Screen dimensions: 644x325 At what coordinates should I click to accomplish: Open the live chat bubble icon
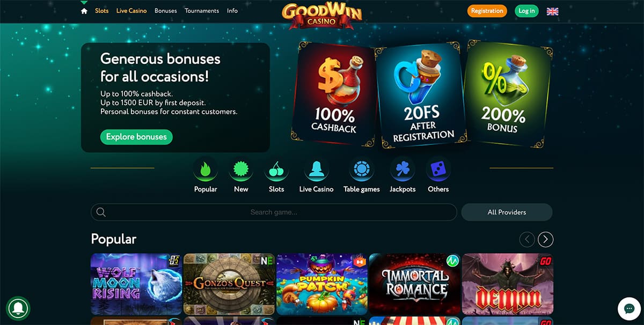(x=628, y=308)
